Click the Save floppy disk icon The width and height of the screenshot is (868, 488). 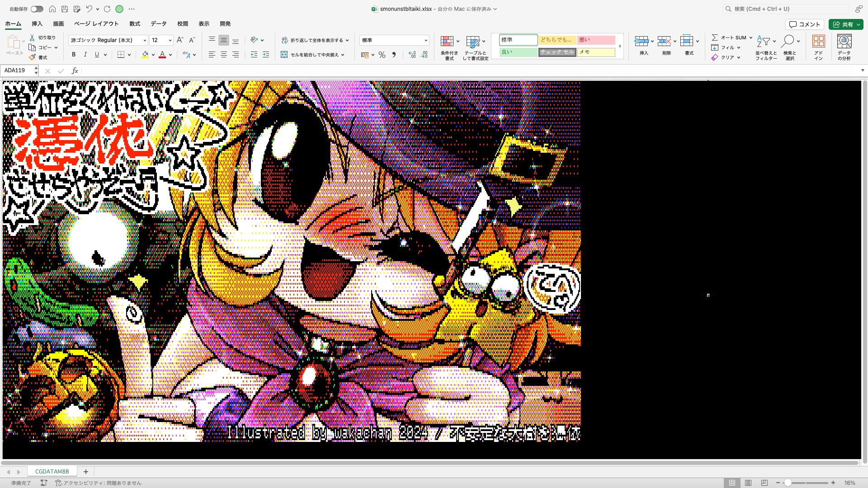coord(65,9)
